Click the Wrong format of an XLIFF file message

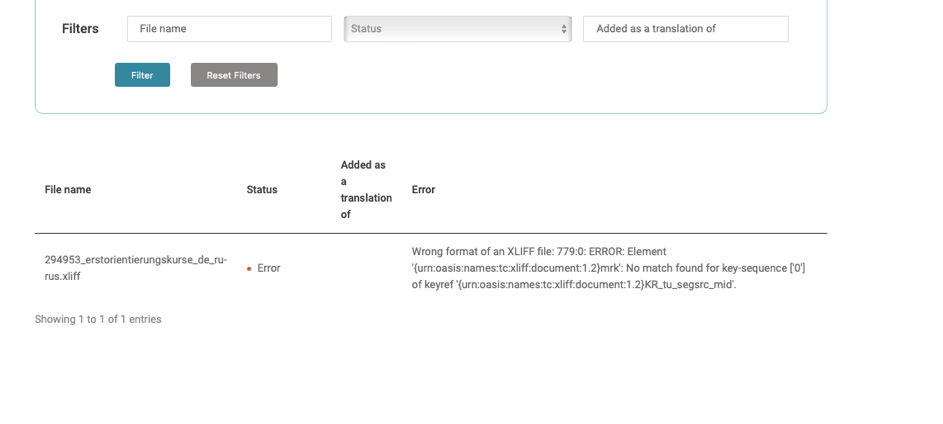coord(609,268)
